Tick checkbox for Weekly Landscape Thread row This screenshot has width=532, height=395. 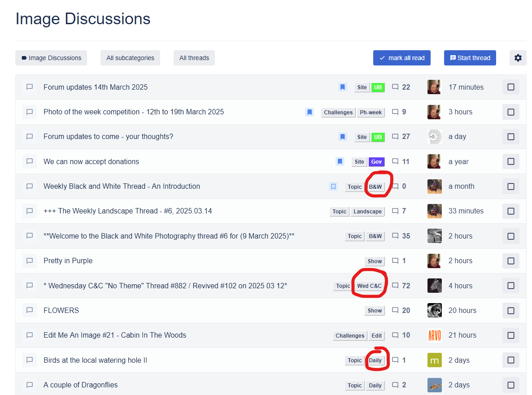[x=510, y=211]
